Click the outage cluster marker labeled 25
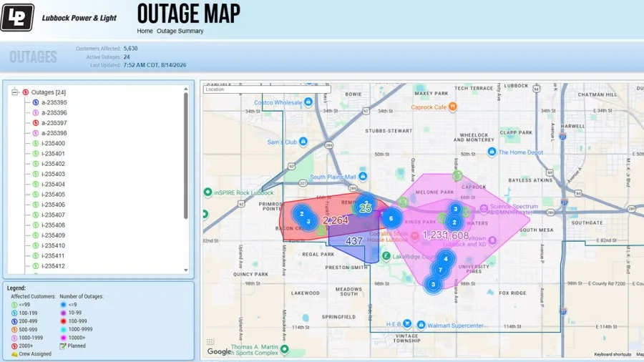This screenshot has width=644, height=362. [365, 206]
